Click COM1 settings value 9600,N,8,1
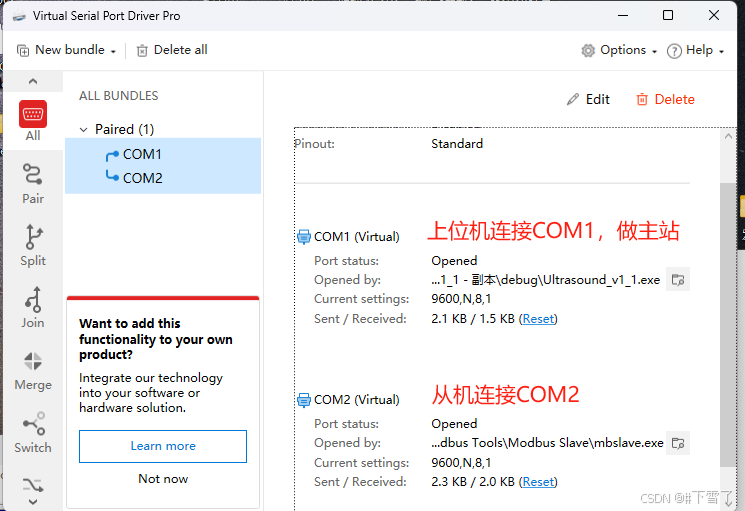The width and height of the screenshot is (745, 511). coord(461,299)
